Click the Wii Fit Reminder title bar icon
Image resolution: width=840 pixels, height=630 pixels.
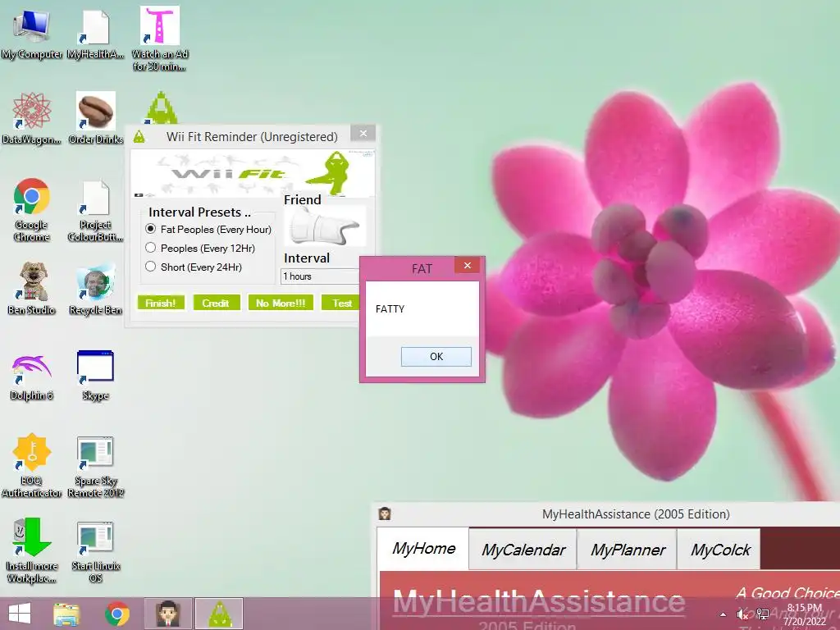click(x=139, y=137)
